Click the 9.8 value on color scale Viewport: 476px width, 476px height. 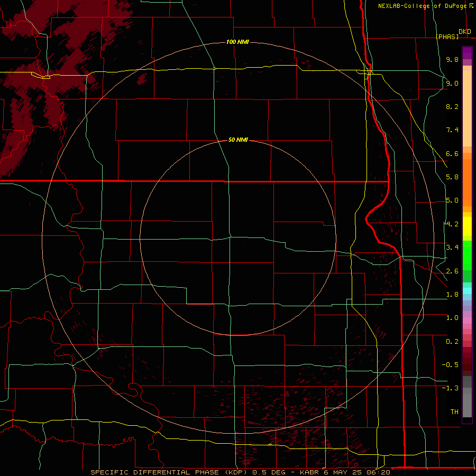tap(452, 59)
